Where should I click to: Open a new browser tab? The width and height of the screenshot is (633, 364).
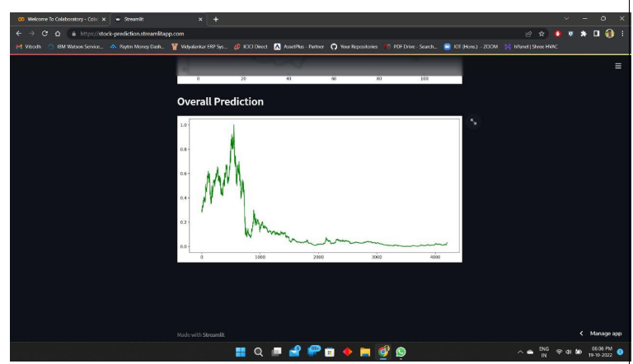point(216,20)
